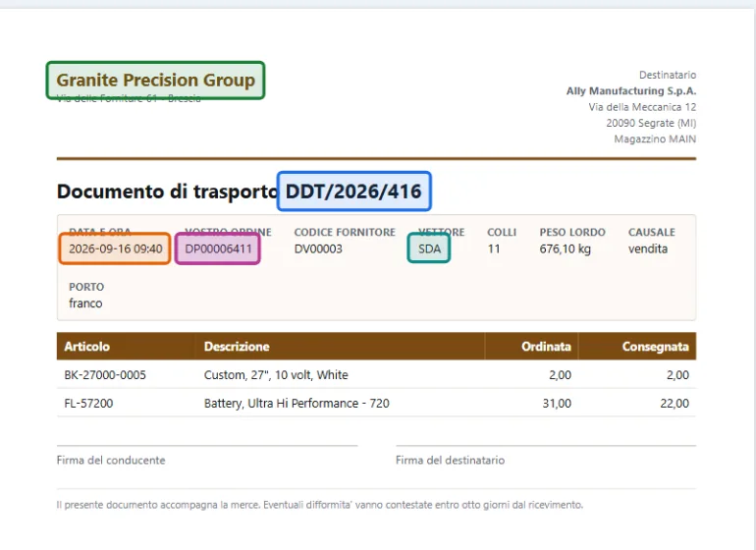Select order number DP00006411
Screen dimensions: 756x550
click(218, 248)
